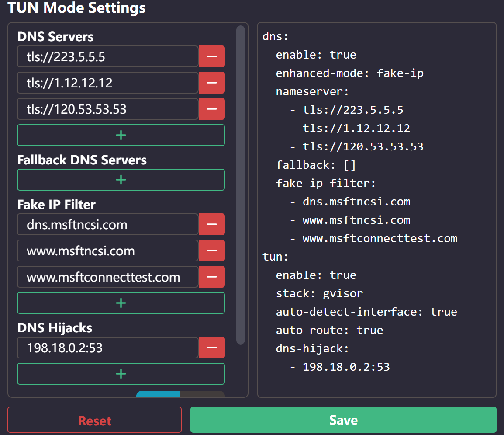504x435 pixels.
Task: Click the 'TUN Mode Settings' title
Action: [76, 7]
